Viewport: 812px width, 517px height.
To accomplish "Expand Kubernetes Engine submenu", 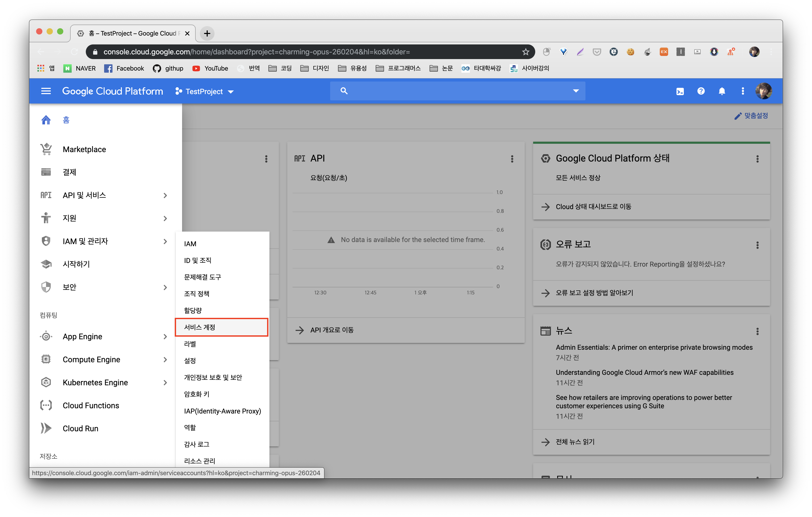I will click(x=165, y=383).
